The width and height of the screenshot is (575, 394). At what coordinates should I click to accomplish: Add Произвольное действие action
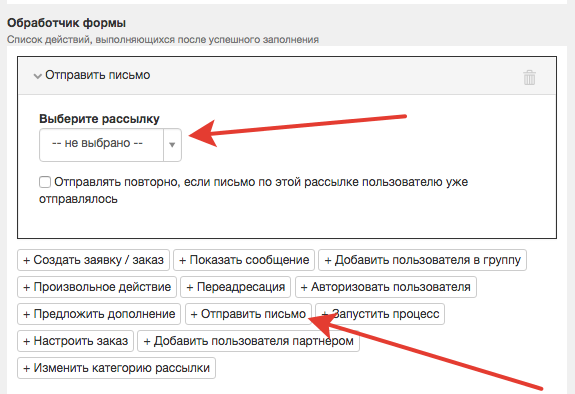97,287
